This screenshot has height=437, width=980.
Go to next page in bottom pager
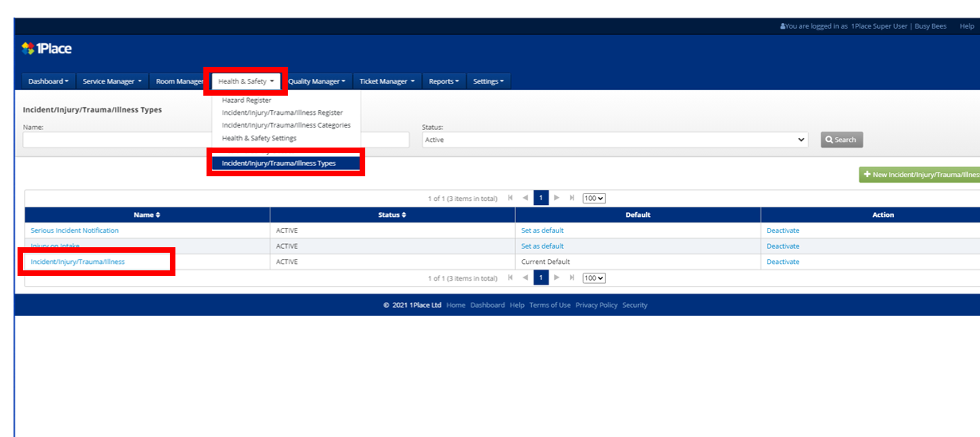pyautogui.click(x=557, y=278)
